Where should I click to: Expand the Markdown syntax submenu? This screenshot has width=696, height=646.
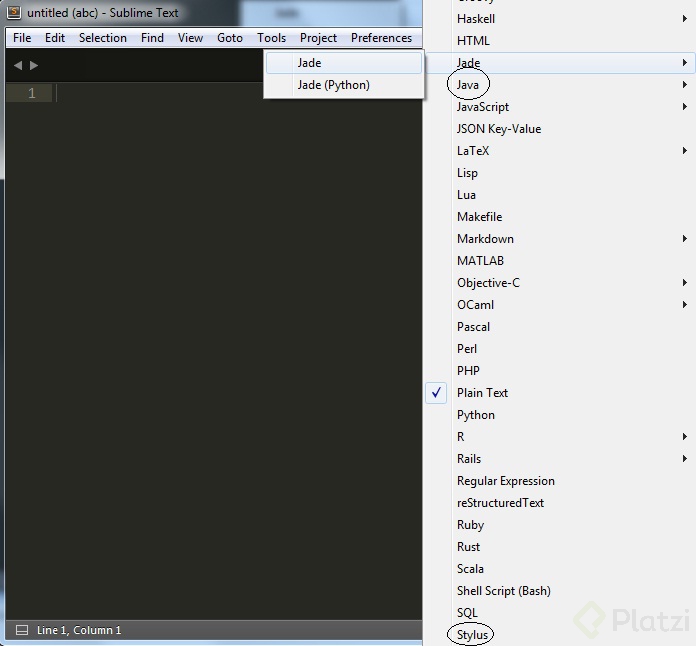559,238
